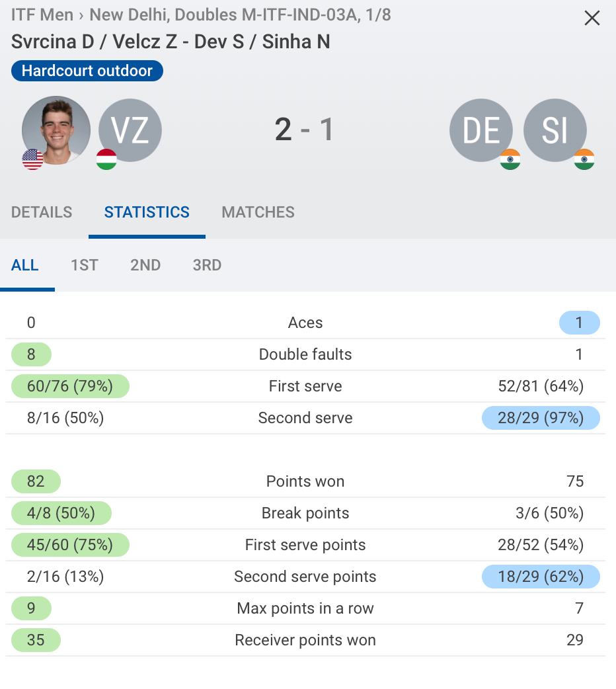Viewport: 616px width, 689px height.
Task: Click the 2 - 1 match score
Action: [305, 130]
